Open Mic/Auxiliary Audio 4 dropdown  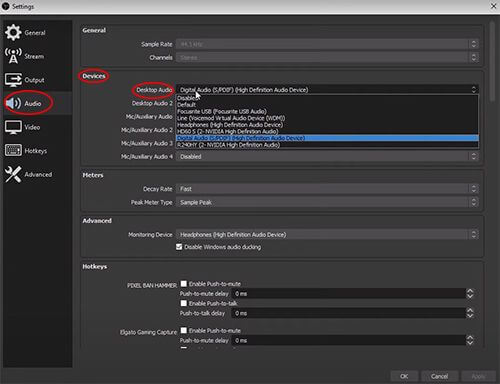[327, 156]
